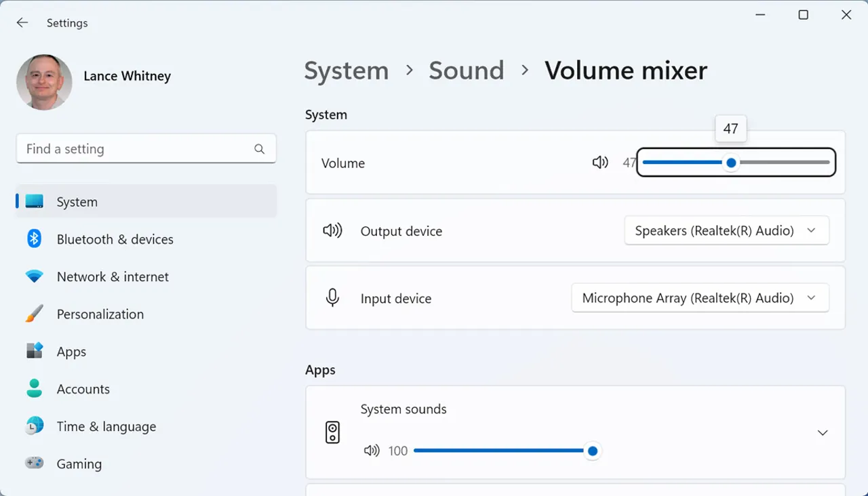Click Lance Whitney profile picture
Screen dimensions: 868x496
(x=44, y=82)
